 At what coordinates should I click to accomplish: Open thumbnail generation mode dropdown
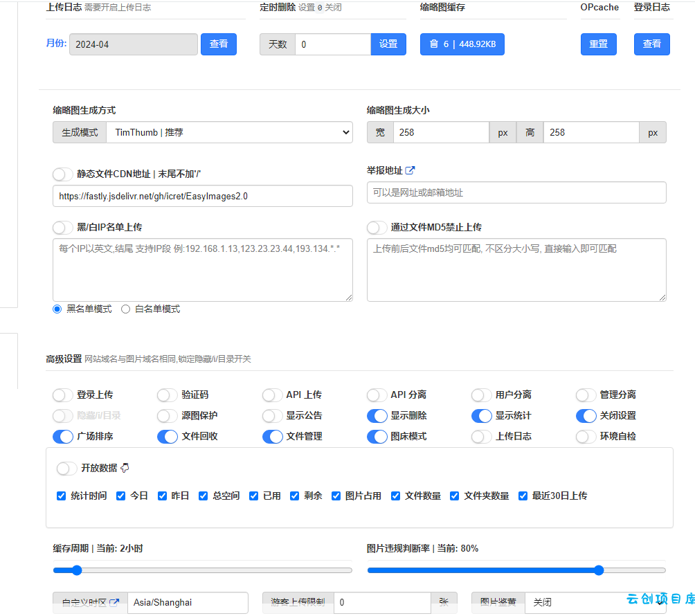click(x=229, y=132)
